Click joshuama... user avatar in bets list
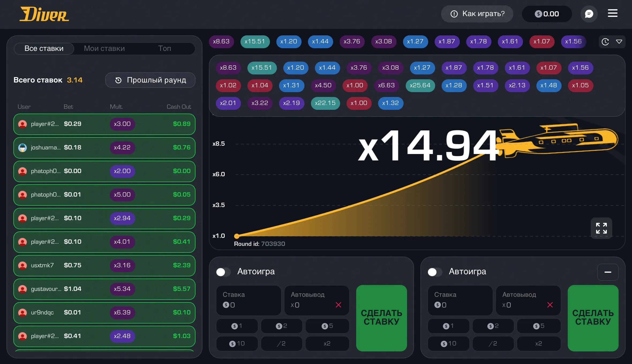This screenshot has width=632, height=364. tap(22, 148)
